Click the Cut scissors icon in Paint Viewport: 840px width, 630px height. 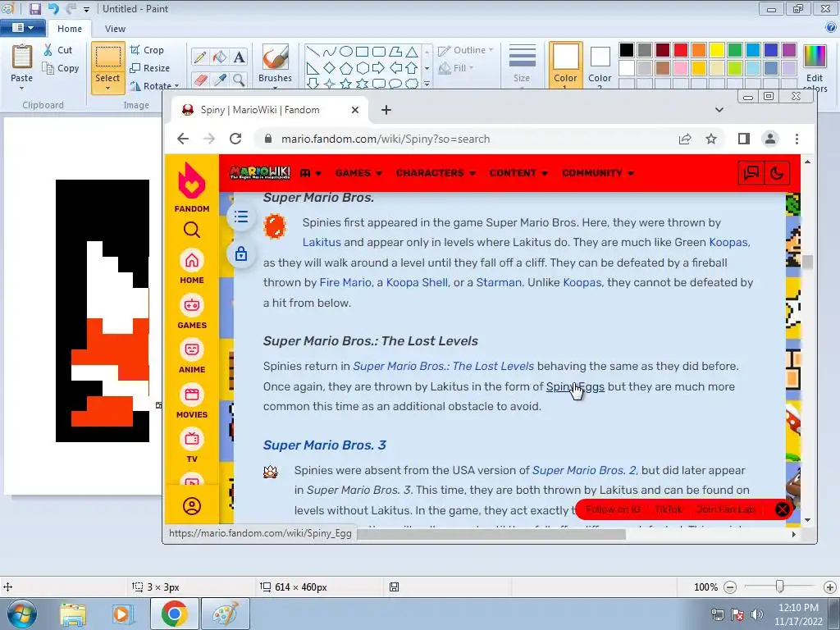point(48,50)
